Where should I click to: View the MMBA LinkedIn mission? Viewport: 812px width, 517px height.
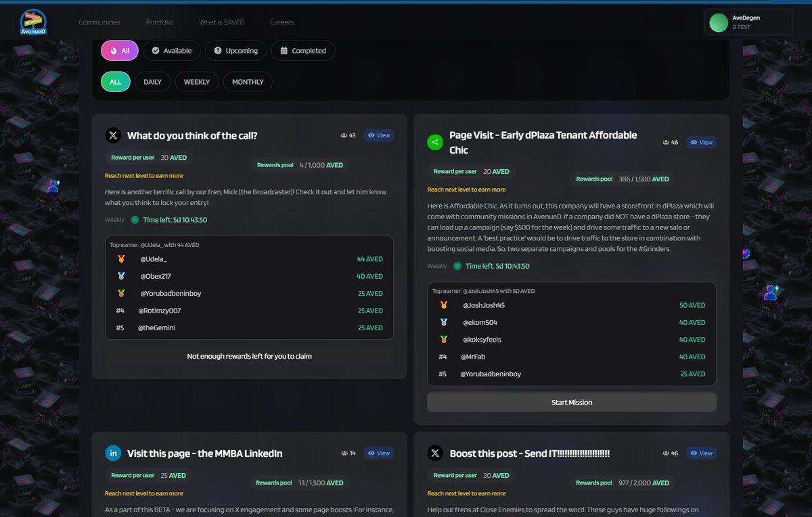(x=378, y=453)
